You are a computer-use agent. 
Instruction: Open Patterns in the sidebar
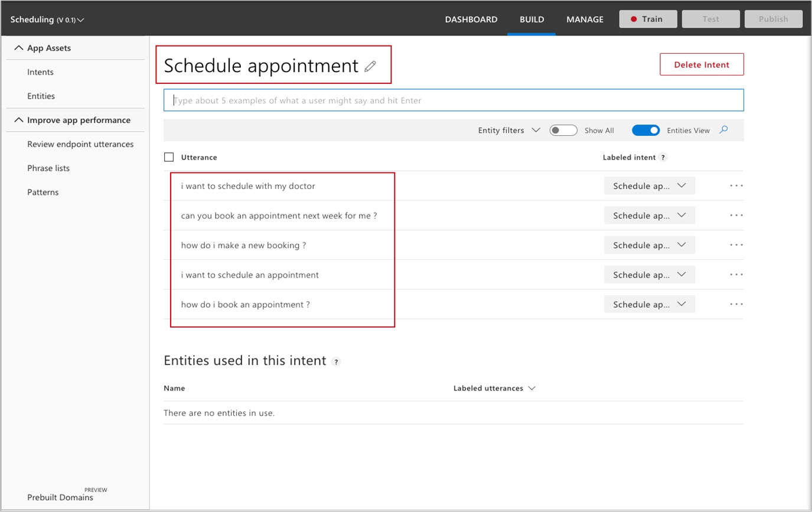click(43, 192)
